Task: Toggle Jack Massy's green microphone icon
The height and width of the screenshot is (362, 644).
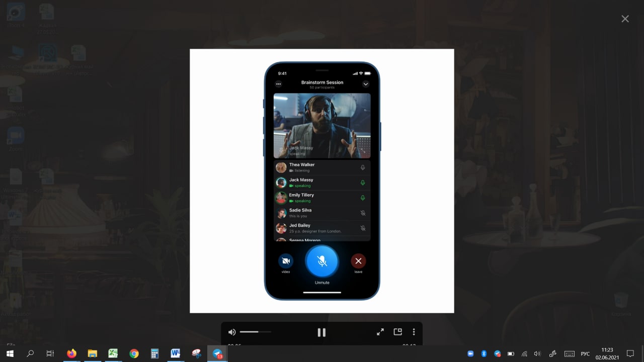Action: click(363, 183)
